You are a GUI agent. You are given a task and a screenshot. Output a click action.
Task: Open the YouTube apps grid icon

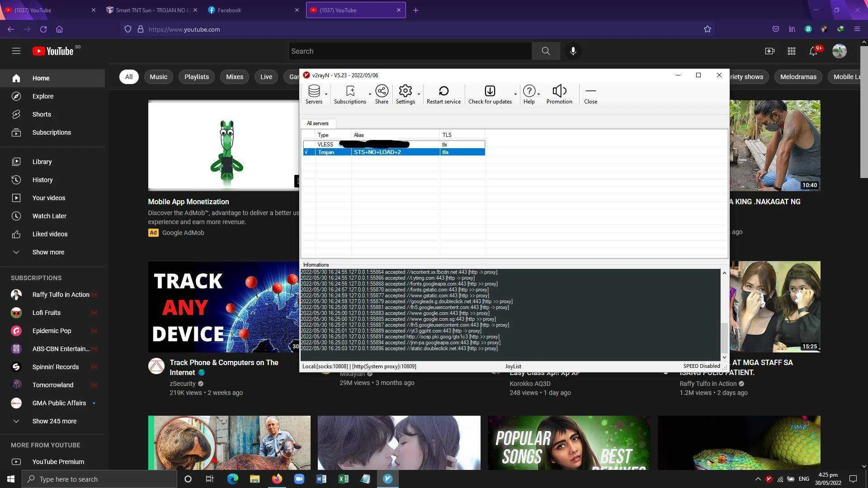(x=791, y=51)
